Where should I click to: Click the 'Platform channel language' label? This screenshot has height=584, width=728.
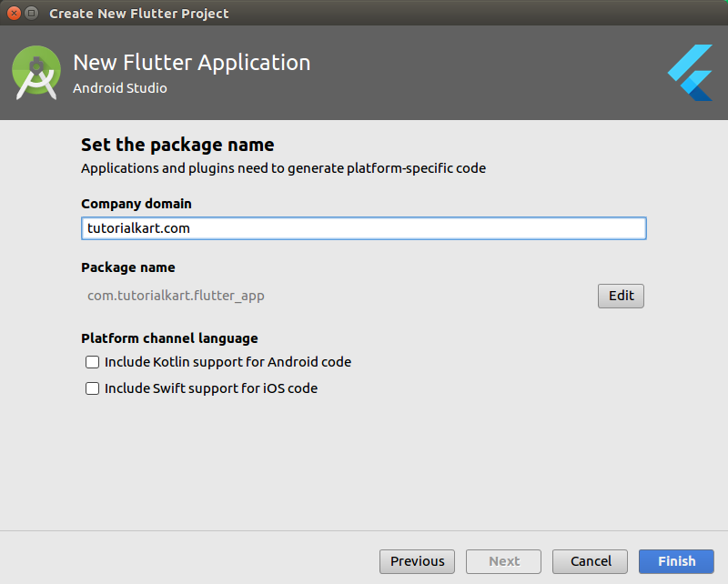pos(169,338)
